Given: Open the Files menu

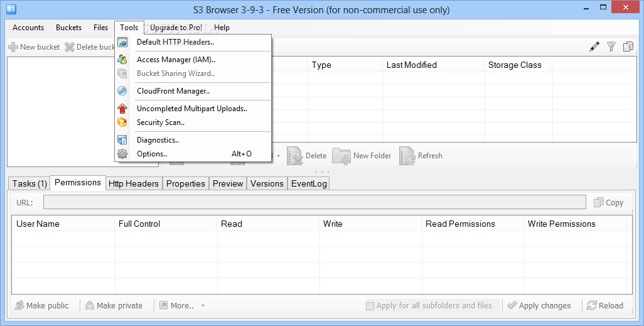Looking at the screenshot, I should coord(100,28).
